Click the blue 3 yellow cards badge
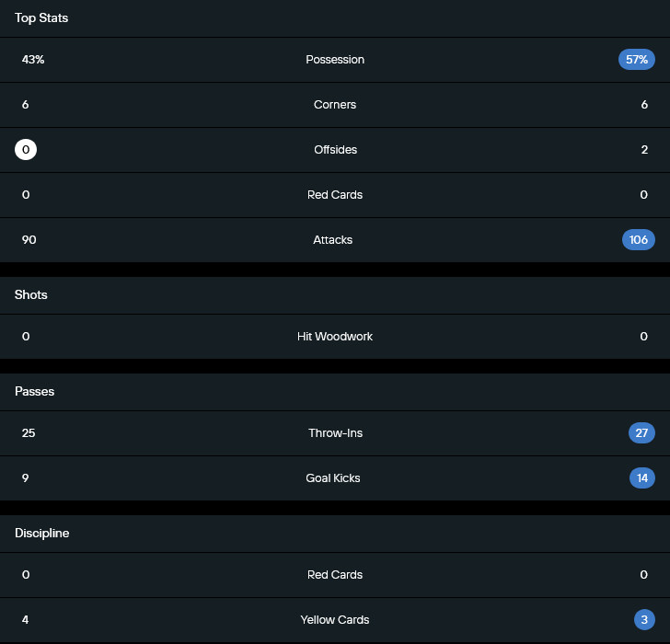Viewport: 670px width, 644px height. point(644,620)
